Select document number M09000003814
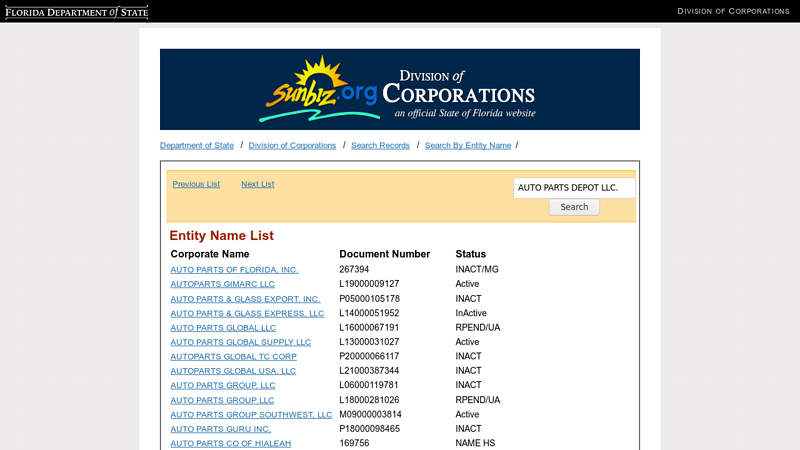 pos(370,414)
